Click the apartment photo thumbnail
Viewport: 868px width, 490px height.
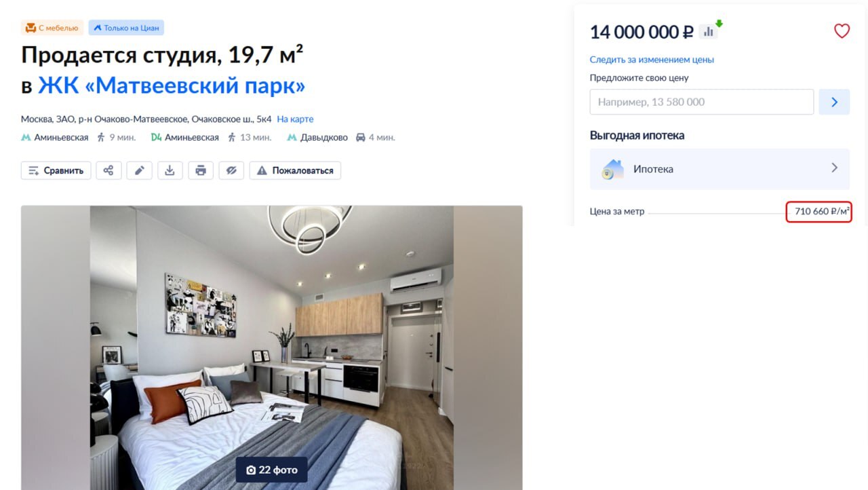271,347
